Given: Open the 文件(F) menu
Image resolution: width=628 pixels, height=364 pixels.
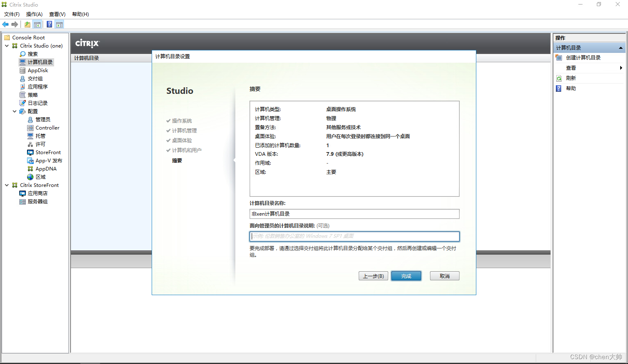Looking at the screenshot, I should [12, 14].
